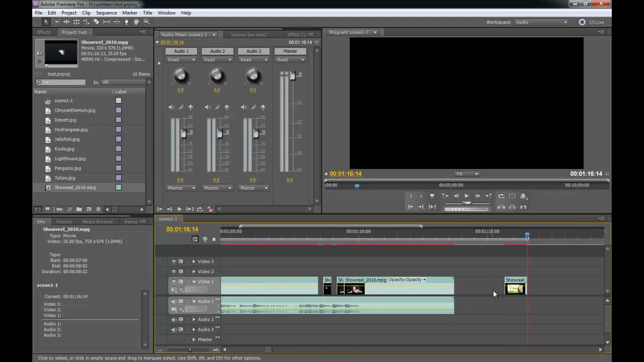
Task: Expand the Video 3 track
Action: (194, 261)
